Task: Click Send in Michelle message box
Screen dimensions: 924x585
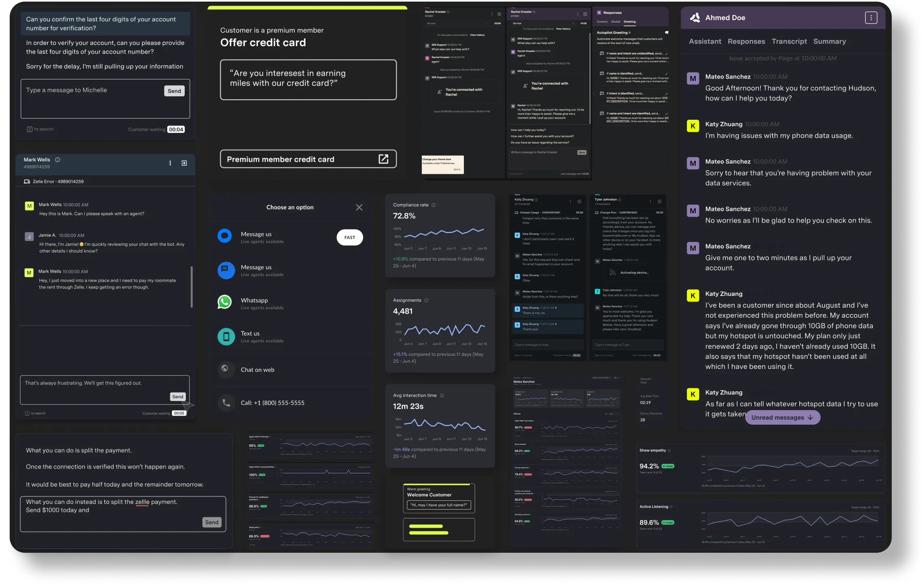Action: 174,91
